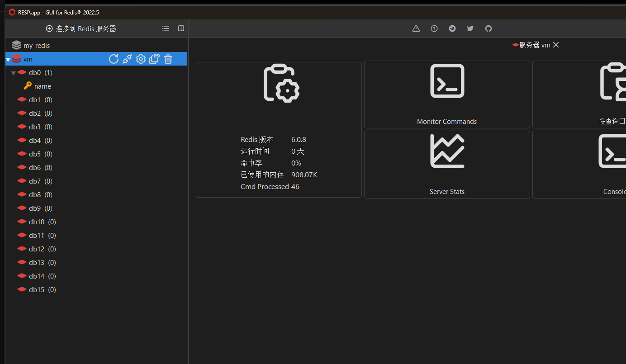Reload the vm server connection
Viewport: 626px width, 364px height.
(x=114, y=59)
